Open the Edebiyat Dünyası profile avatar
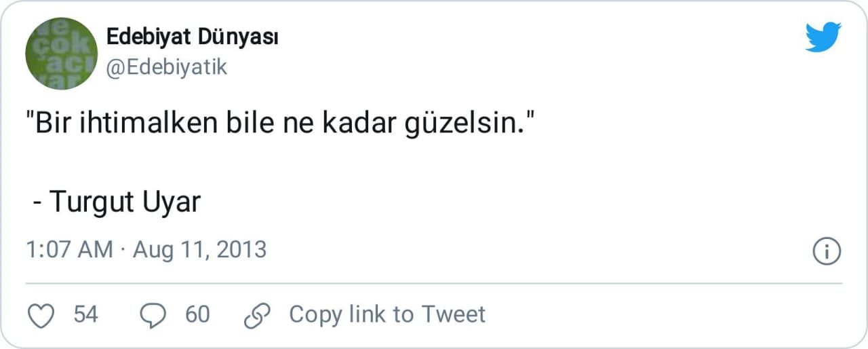868x349 pixels. coord(61,53)
